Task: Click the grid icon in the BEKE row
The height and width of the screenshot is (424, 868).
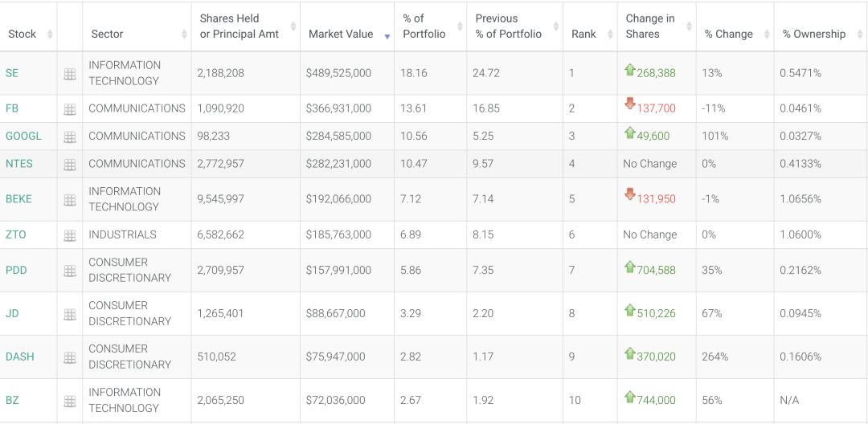Action: pyautogui.click(x=70, y=200)
